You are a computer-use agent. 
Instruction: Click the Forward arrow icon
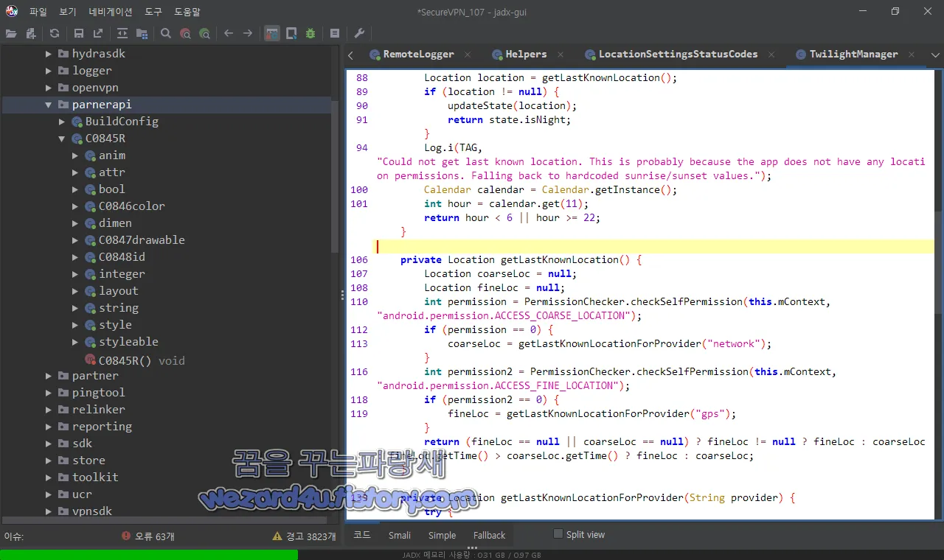coord(248,33)
